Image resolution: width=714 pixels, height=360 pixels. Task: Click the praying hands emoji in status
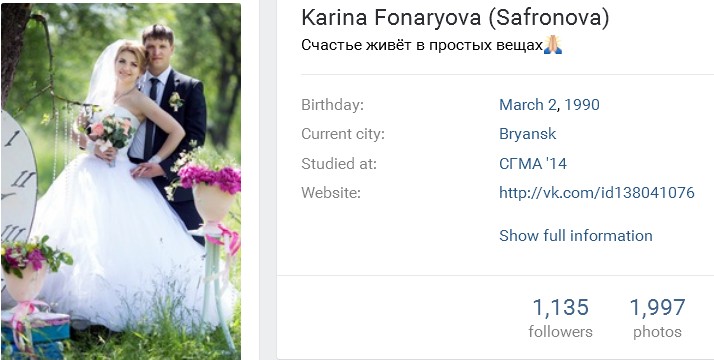point(553,45)
